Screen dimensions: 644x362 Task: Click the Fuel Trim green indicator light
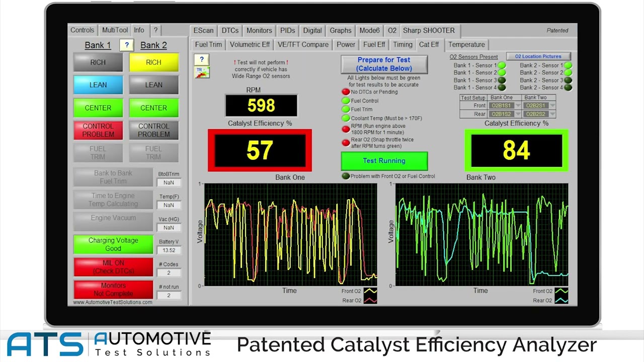click(346, 110)
